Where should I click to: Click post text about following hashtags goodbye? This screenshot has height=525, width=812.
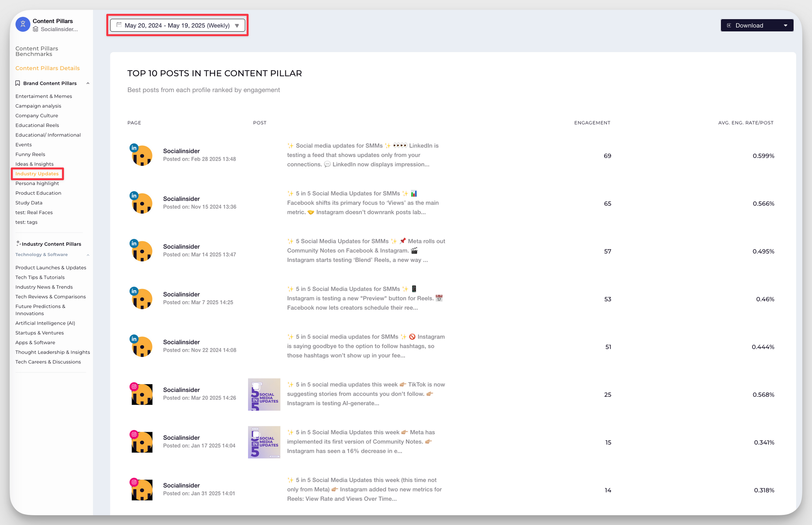pyautogui.click(x=366, y=346)
